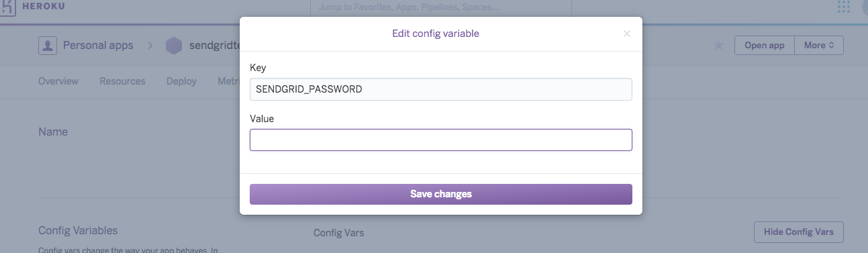Click the hexagon app icon in breadcrumb
The image size is (868, 253).
click(174, 46)
